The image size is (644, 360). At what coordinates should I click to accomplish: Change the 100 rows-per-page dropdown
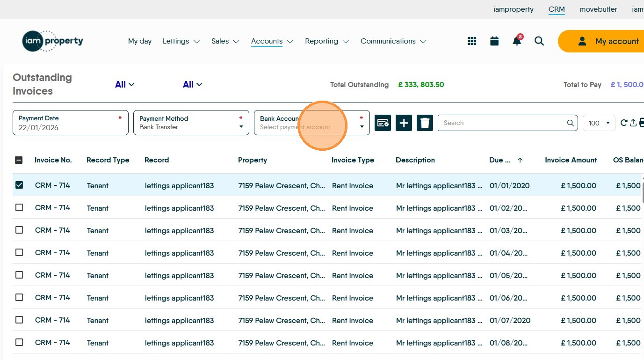point(599,123)
